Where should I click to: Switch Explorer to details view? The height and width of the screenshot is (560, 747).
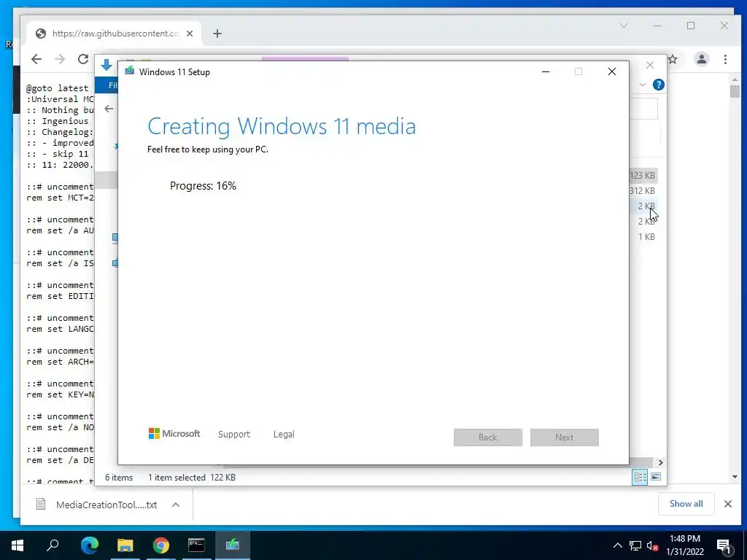click(x=640, y=477)
